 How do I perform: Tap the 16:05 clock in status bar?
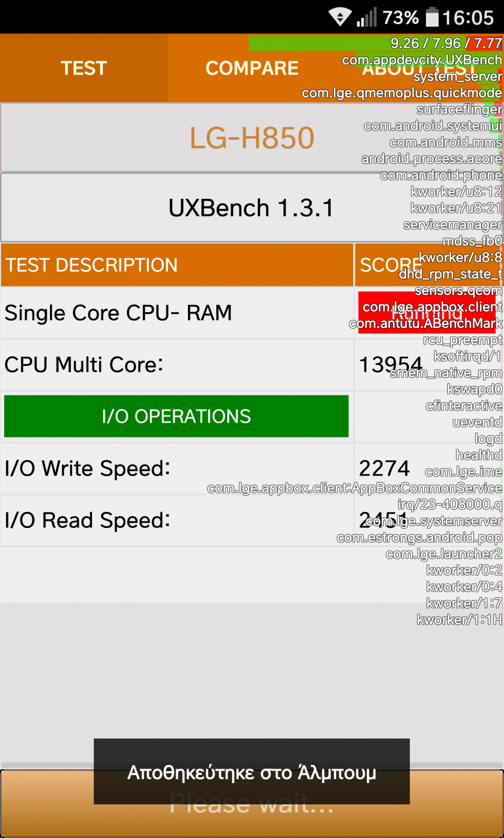(x=468, y=18)
